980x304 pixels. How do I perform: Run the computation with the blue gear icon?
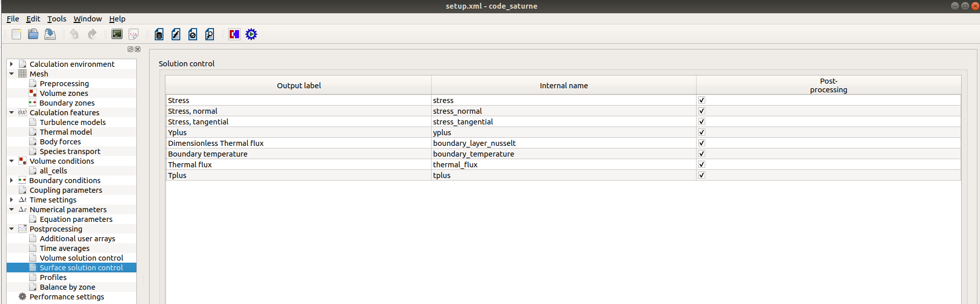click(x=251, y=34)
